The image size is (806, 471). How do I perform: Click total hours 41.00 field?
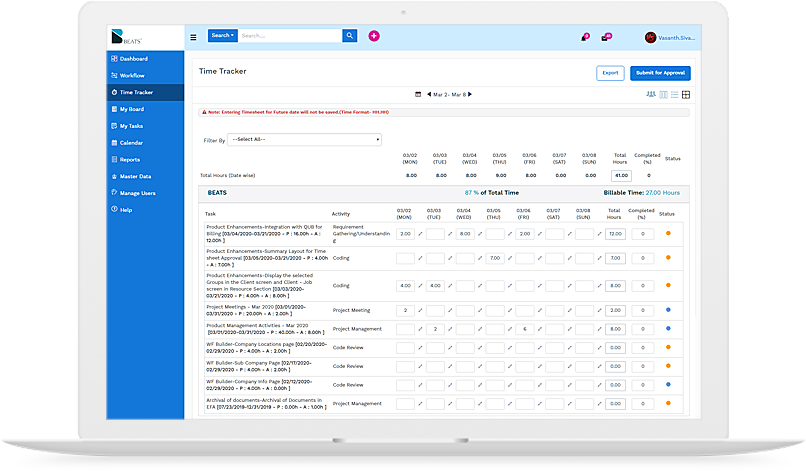tap(621, 176)
